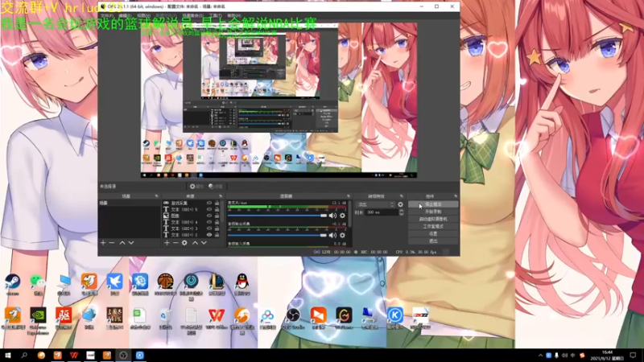The height and width of the screenshot is (362, 644).
Task: Open QQ penguin desktop shortcut
Action: click(x=242, y=285)
